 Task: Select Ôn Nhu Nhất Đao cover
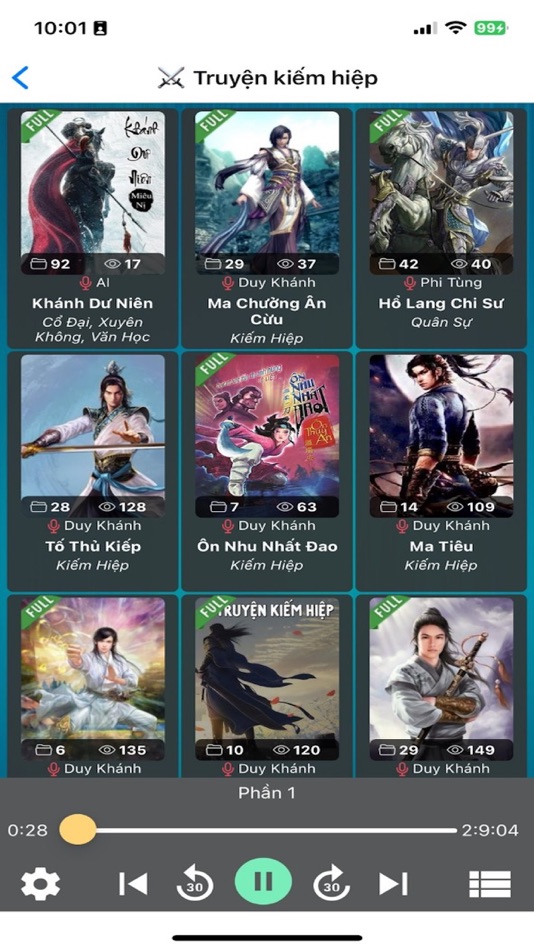click(x=267, y=436)
